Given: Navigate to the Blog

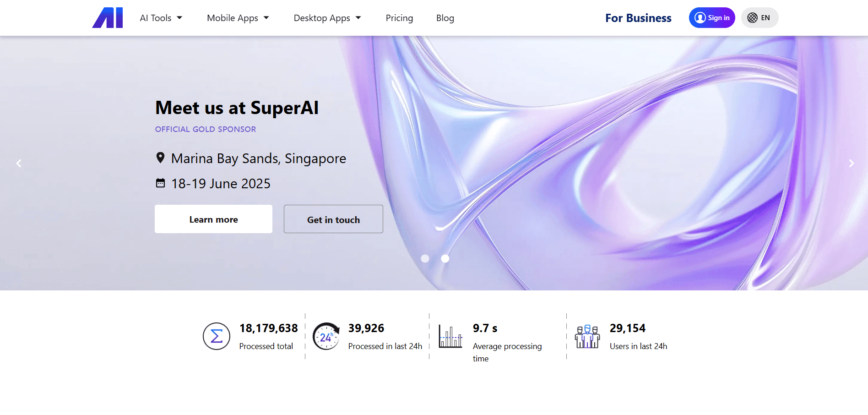Looking at the screenshot, I should click(445, 18).
